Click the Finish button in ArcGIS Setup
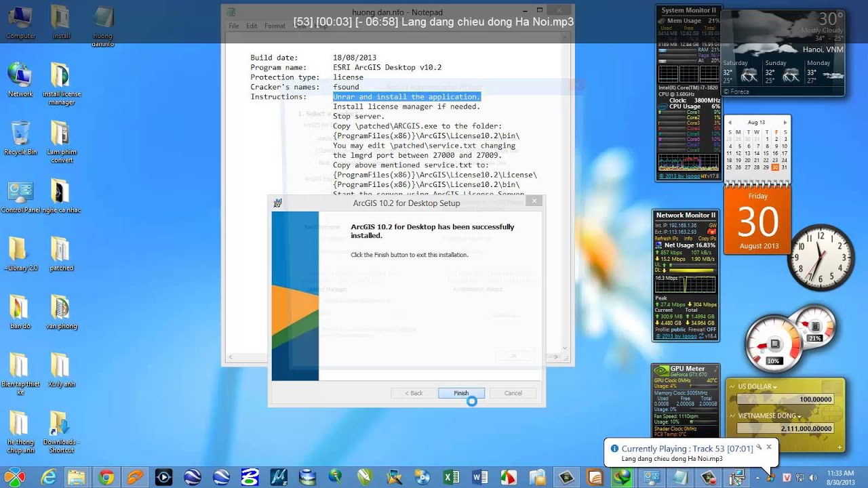Image resolution: width=868 pixels, height=488 pixels. (x=461, y=393)
